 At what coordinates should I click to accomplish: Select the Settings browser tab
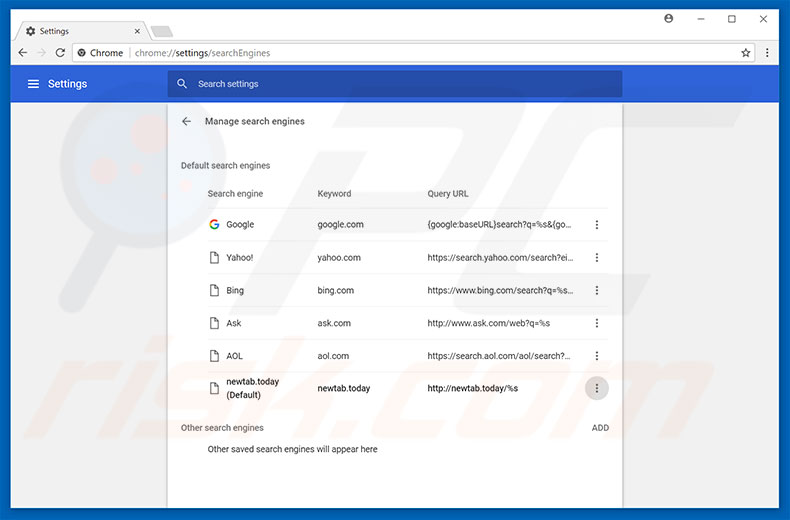point(81,31)
